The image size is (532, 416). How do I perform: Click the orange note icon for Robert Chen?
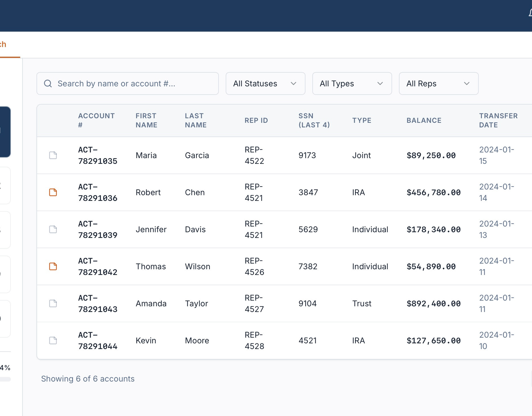pos(53,192)
